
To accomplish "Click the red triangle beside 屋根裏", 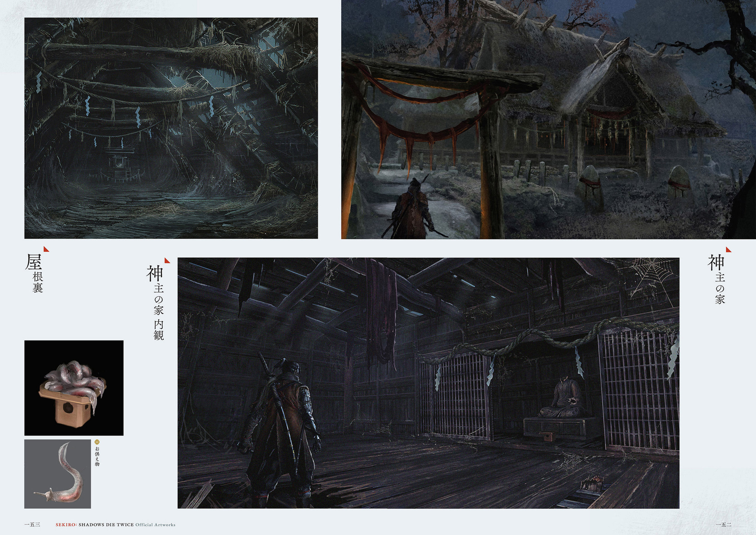I will 46,249.
